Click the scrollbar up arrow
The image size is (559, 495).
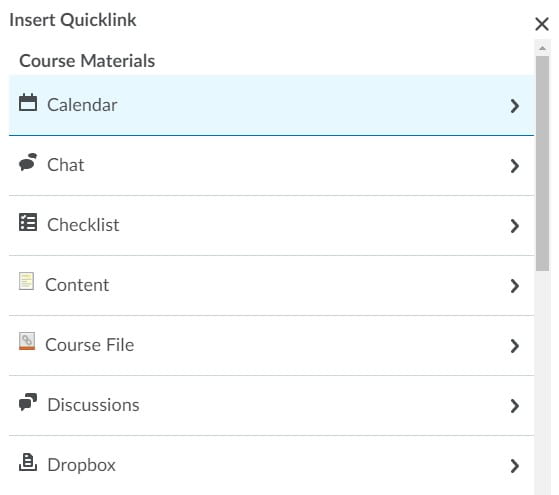click(x=542, y=48)
